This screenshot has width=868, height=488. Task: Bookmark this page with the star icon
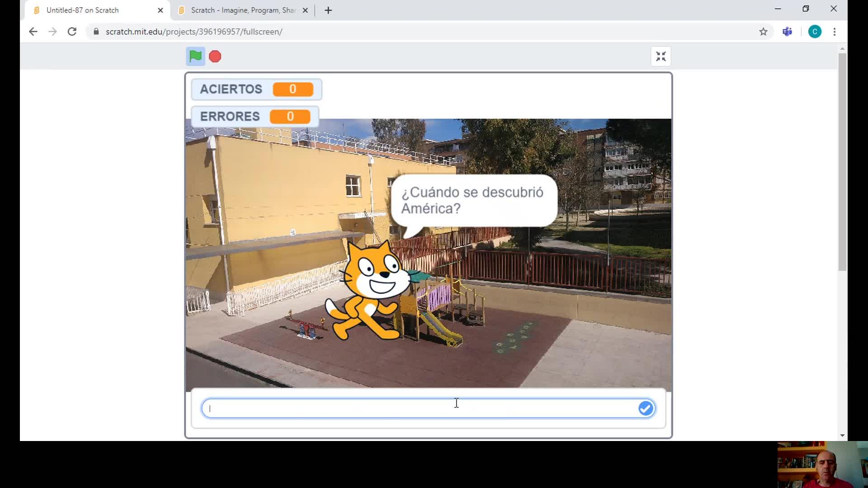click(x=763, y=32)
